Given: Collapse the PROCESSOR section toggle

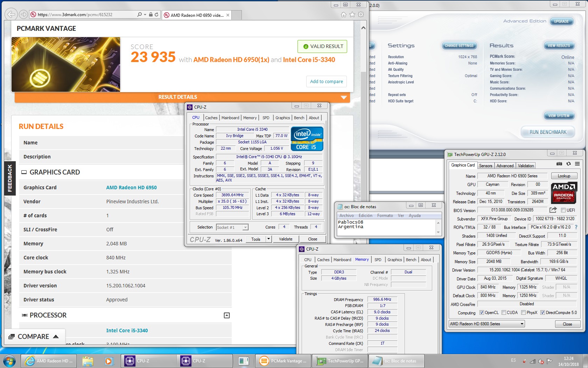Looking at the screenshot, I should [227, 315].
